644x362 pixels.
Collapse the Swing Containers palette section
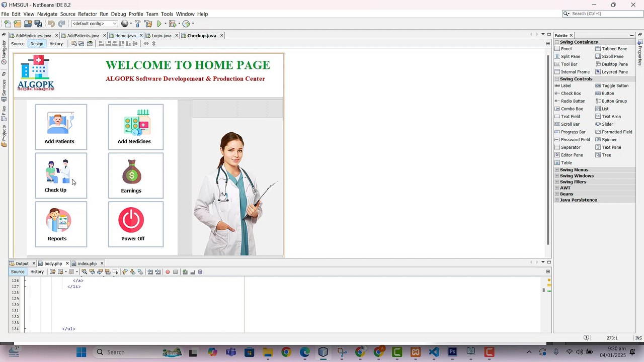pos(557,42)
